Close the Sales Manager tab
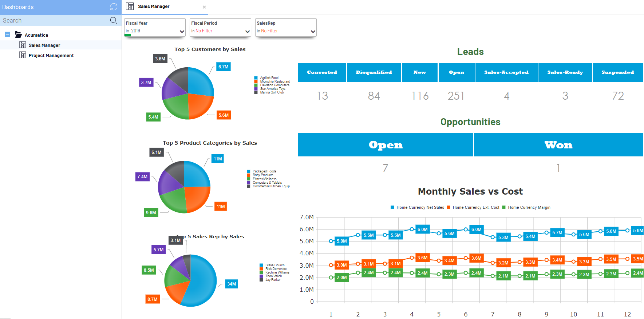Image resolution: width=644 pixels, height=319 pixels. [204, 7]
